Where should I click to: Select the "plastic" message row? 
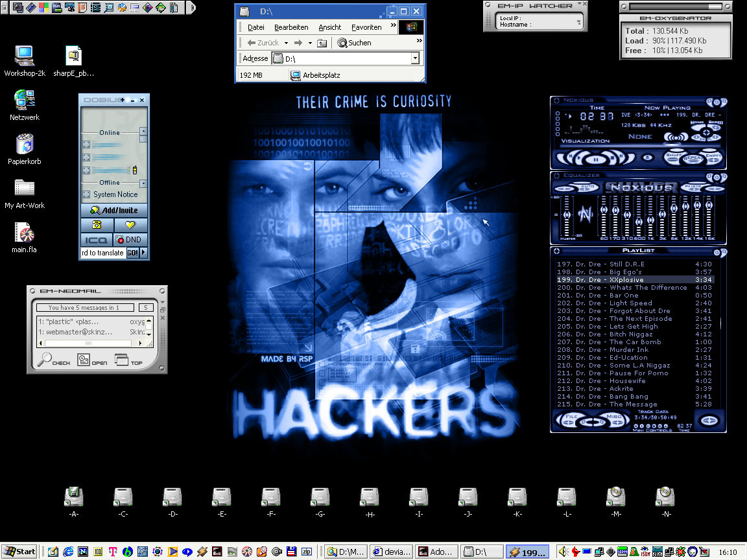tap(91, 322)
